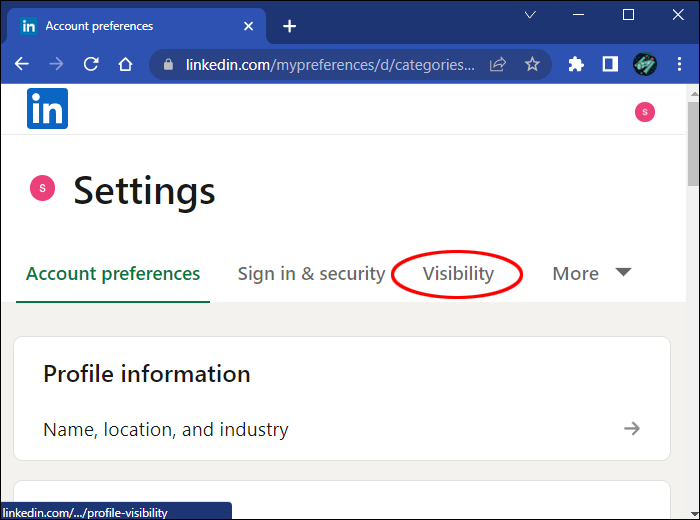
Task: Toggle the browser side panel icon
Action: point(610,64)
